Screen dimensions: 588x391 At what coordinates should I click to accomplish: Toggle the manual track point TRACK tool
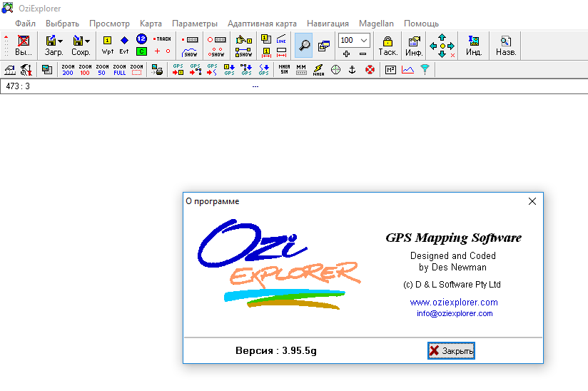[x=163, y=39]
